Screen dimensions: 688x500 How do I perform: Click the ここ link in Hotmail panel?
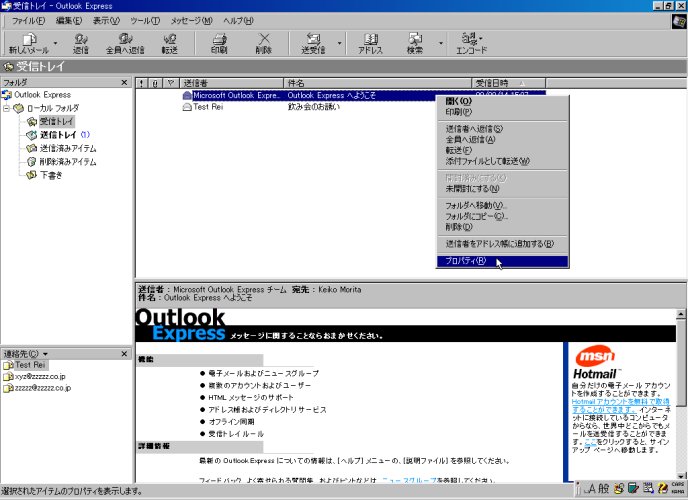coord(591,442)
